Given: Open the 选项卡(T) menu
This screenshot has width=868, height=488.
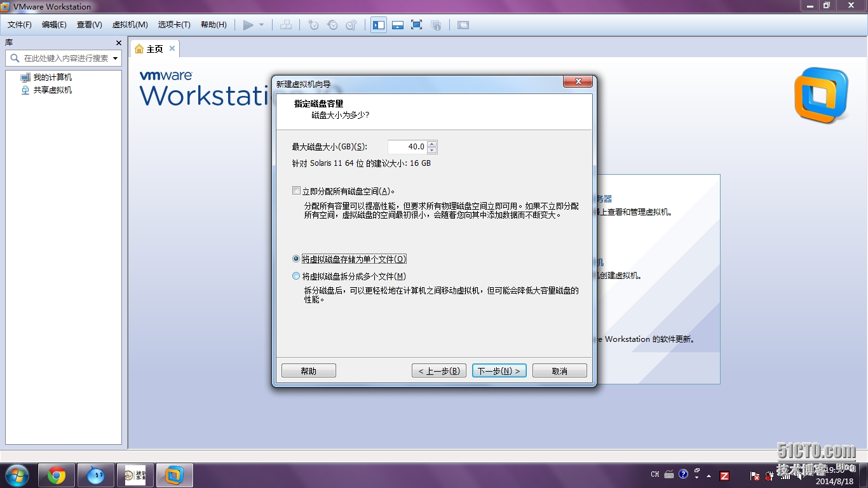Looking at the screenshot, I should click(174, 25).
